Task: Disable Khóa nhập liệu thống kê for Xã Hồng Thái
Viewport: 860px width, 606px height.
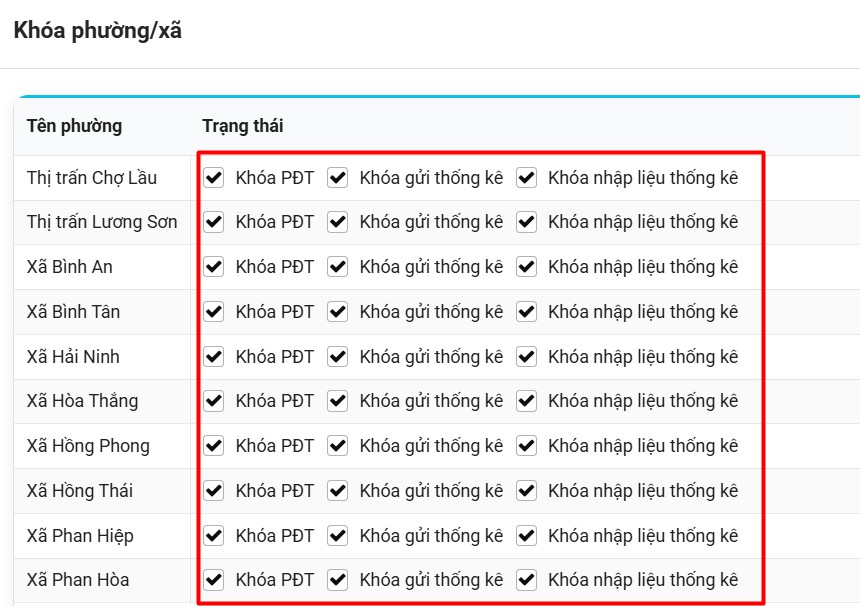Action: point(526,491)
